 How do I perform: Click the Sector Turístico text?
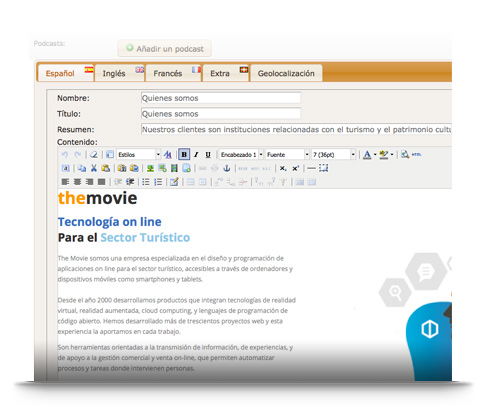(x=145, y=237)
